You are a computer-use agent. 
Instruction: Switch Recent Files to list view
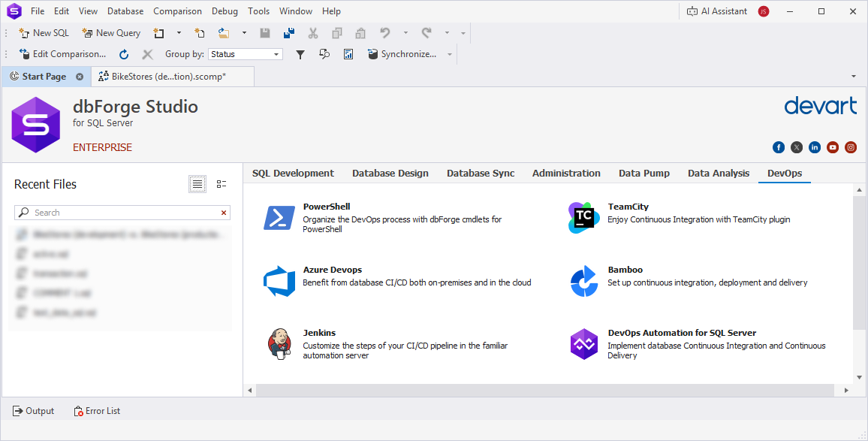pyautogui.click(x=197, y=183)
